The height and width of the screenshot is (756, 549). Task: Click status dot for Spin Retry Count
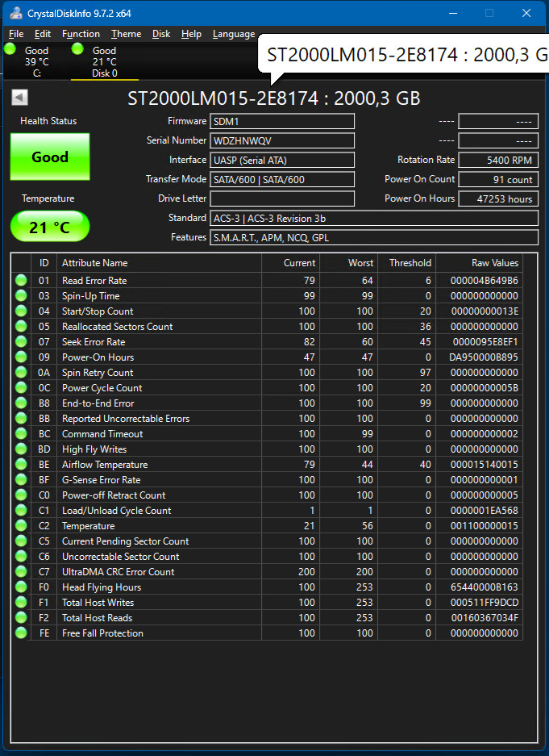pos(21,372)
